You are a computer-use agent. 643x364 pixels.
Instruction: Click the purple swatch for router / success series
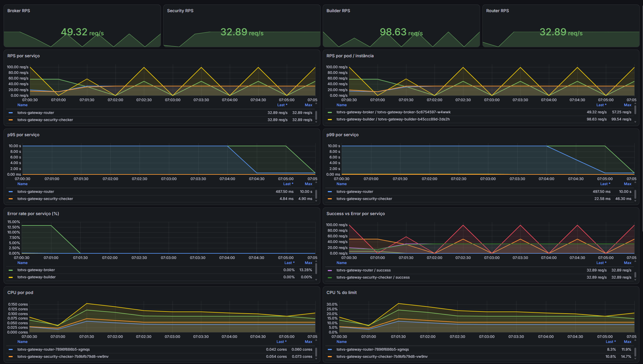coord(330,270)
